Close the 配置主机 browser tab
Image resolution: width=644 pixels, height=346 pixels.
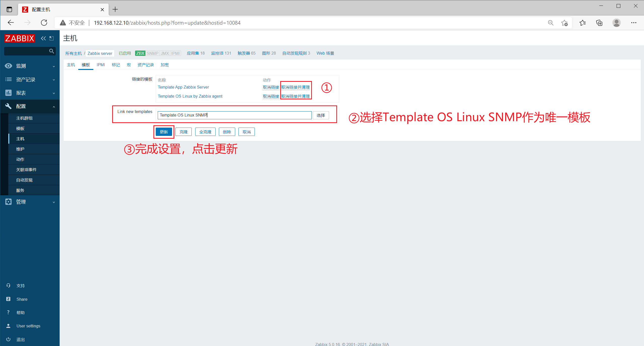[x=102, y=10]
